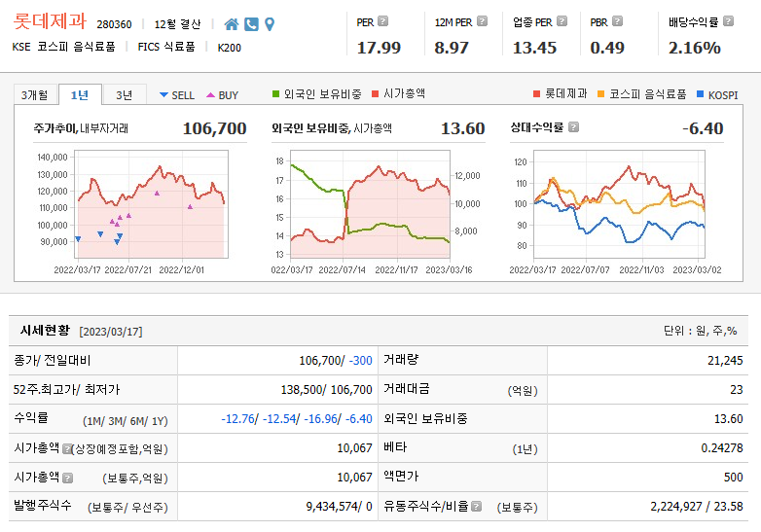Click the PER value 17.99
The height and width of the screenshot is (532, 761).
[380, 48]
